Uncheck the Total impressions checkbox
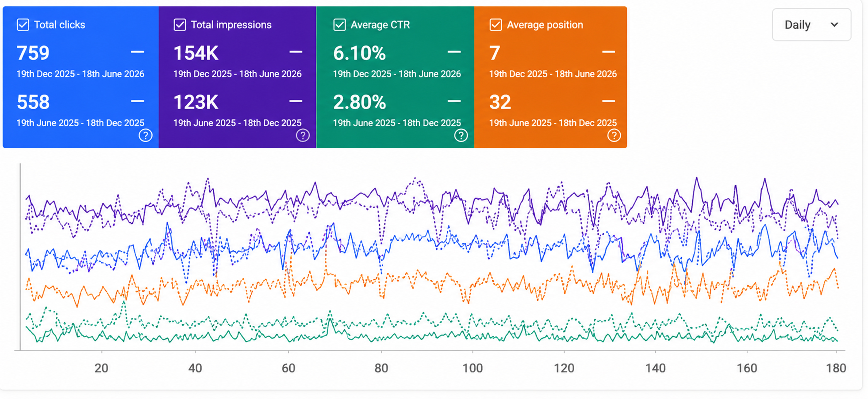The width and height of the screenshot is (868, 399). (x=180, y=25)
